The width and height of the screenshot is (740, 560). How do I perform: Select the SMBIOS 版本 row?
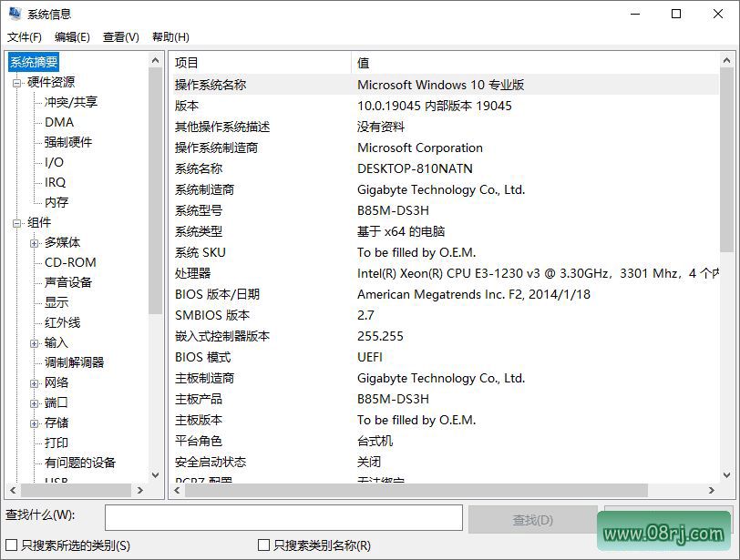click(x=446, y=315)
